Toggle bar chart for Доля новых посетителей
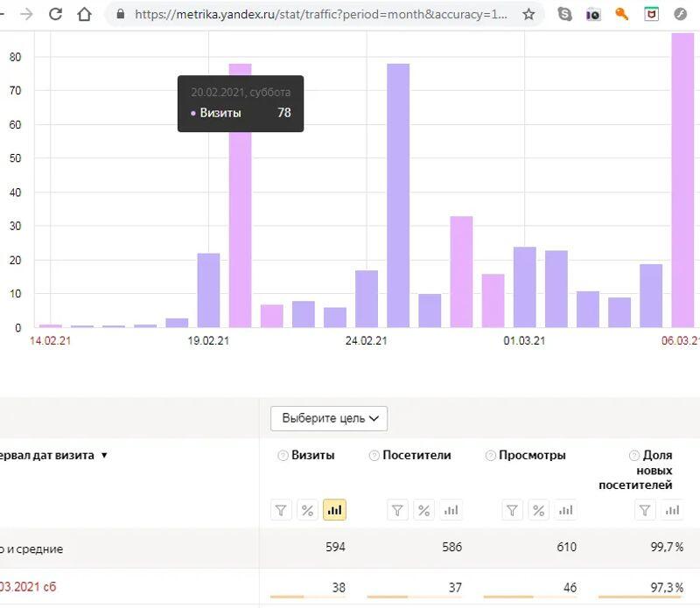This screenshot has height=608, width=700. [x=672, y=510]
